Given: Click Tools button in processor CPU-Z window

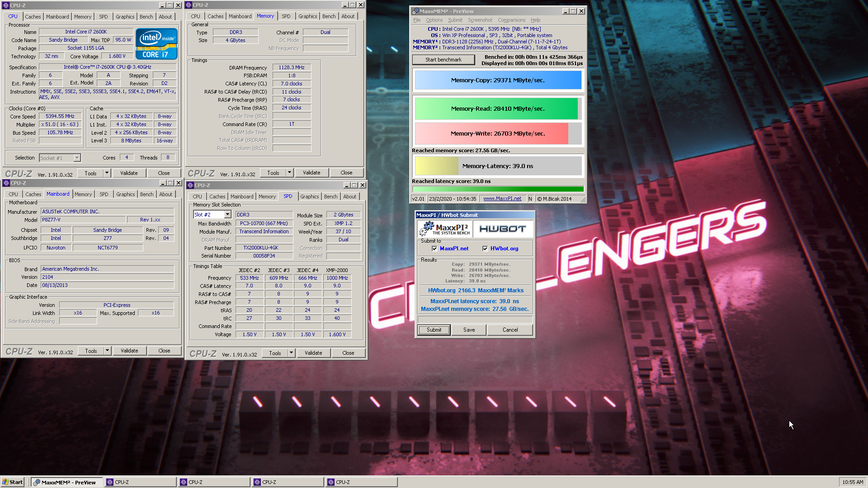Looking at the screenshot, I should click(90, 173).
